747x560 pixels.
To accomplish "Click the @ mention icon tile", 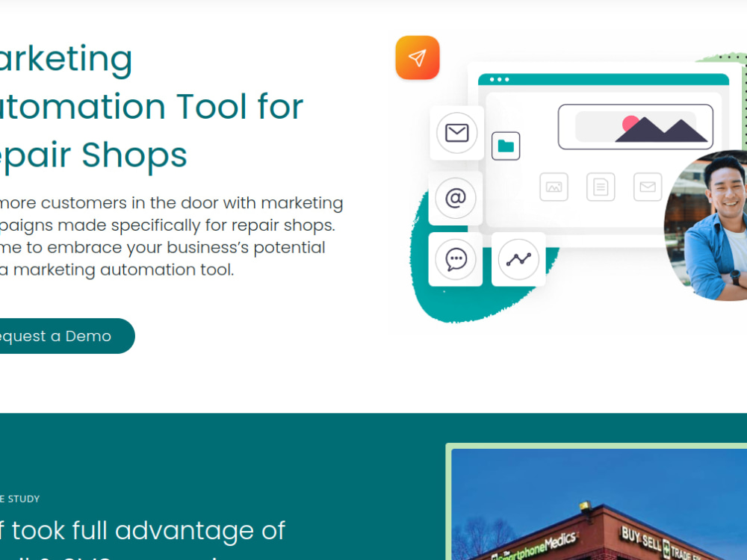I will 456,198.
